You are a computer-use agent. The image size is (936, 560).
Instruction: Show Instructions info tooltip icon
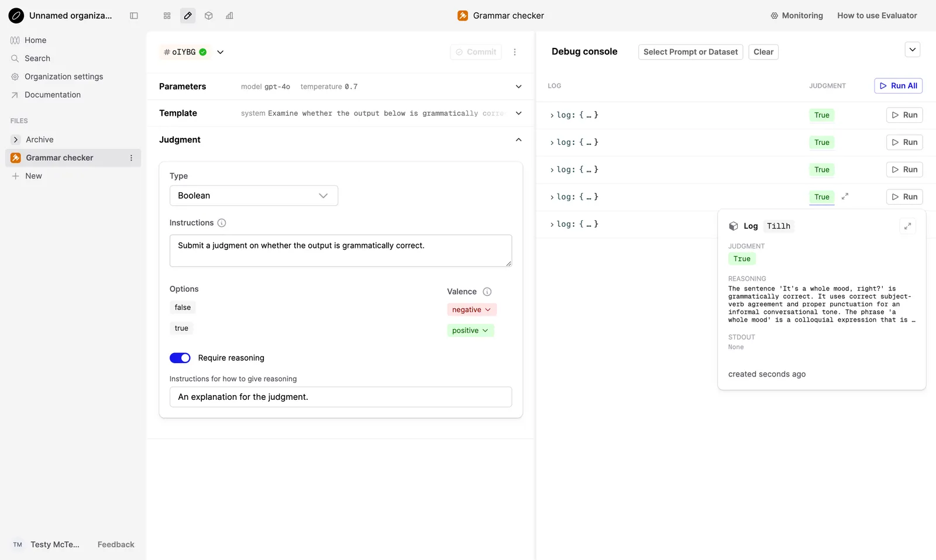(x=222, y=223)
